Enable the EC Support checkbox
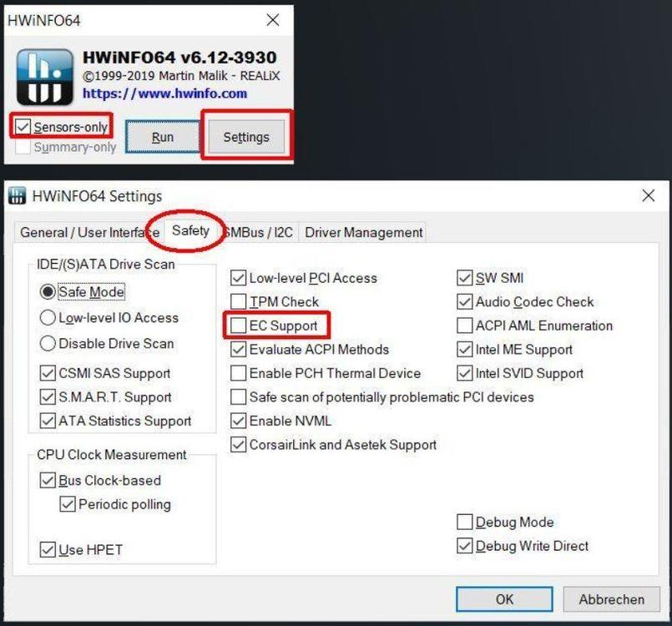The height and width of the screenshot is (626, 672). [x=239, y=326]
